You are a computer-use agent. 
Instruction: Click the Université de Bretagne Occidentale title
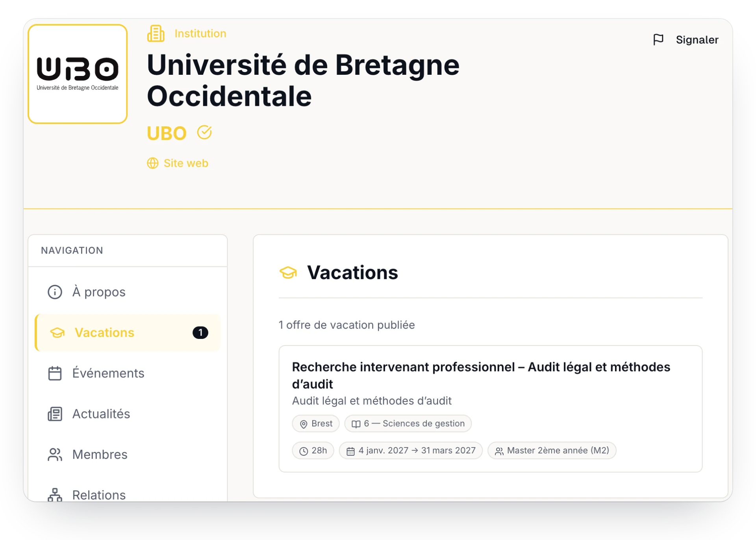point(303,80)
